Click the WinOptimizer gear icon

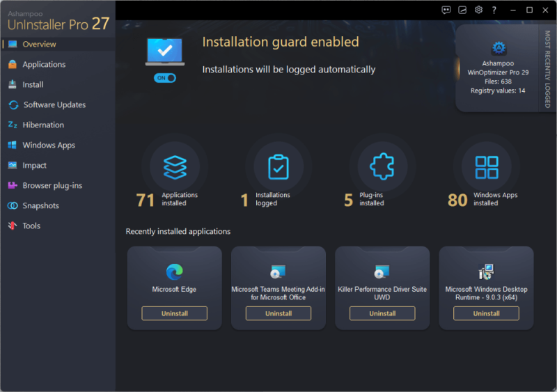(x=499, y=47)
